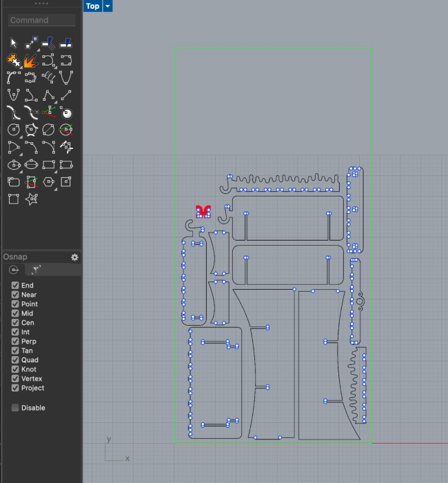Switch to the object snap tab
This screenshot has width=448, height=483.
[x=14, y=270]
